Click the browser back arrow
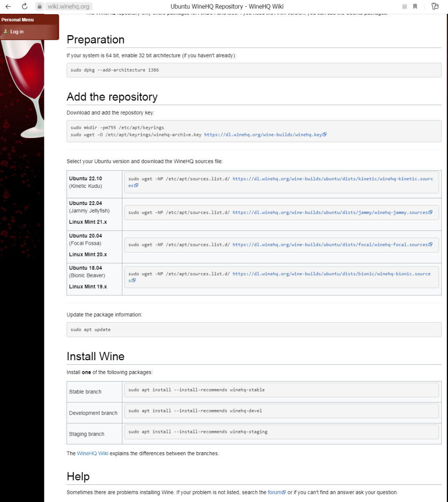Viewport: 448px width, 502px height. click(x=8, y=6)
